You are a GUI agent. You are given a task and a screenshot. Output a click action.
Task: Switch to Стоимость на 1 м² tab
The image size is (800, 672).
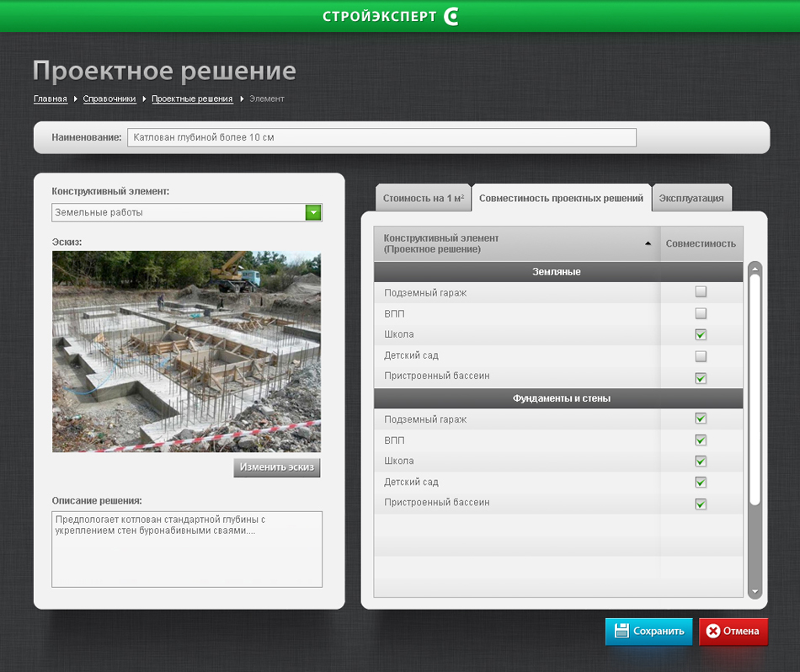423,199
